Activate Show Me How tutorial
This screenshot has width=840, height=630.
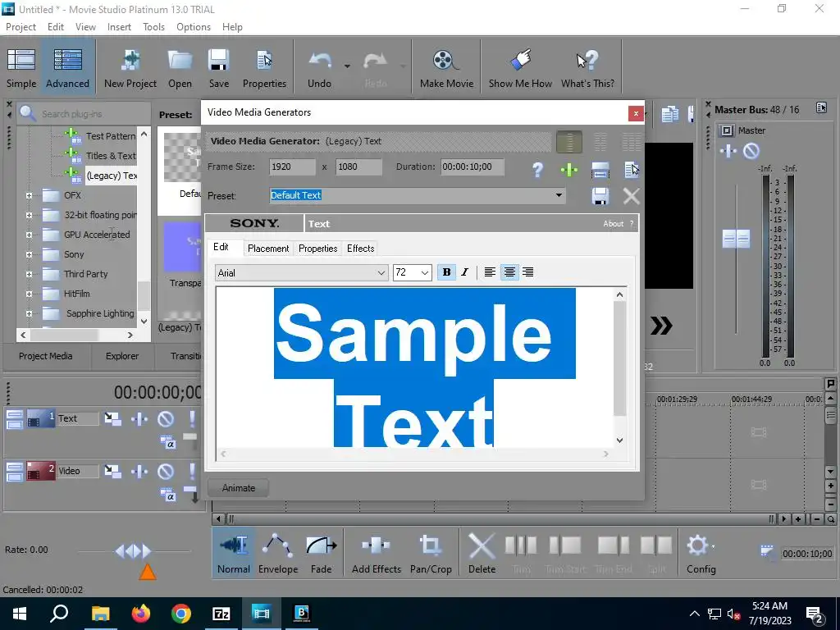pyautogui.click(x=520, y=68)
